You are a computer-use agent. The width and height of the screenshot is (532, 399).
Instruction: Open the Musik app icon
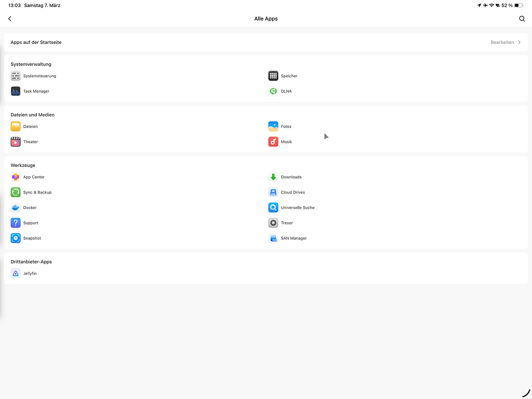coord(273,142)
